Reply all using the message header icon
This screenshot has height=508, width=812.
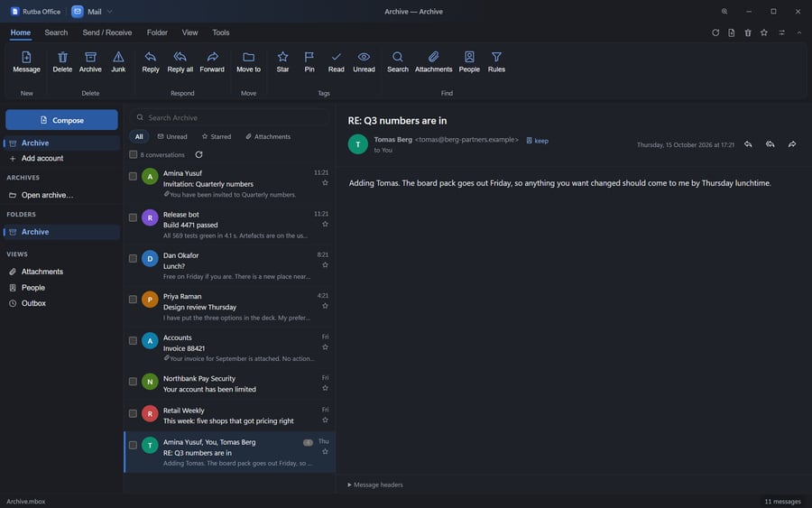770,144
